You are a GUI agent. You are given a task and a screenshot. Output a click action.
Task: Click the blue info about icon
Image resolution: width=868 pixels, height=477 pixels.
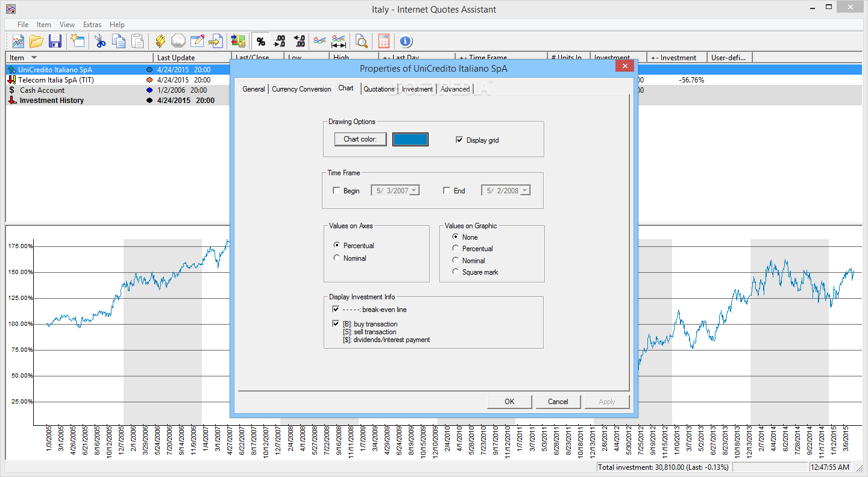(406, 41)
